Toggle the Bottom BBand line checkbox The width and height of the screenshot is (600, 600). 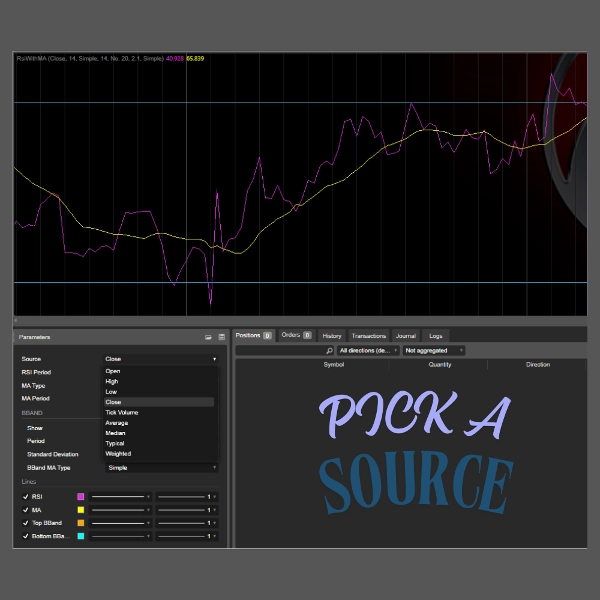[26, 537]
